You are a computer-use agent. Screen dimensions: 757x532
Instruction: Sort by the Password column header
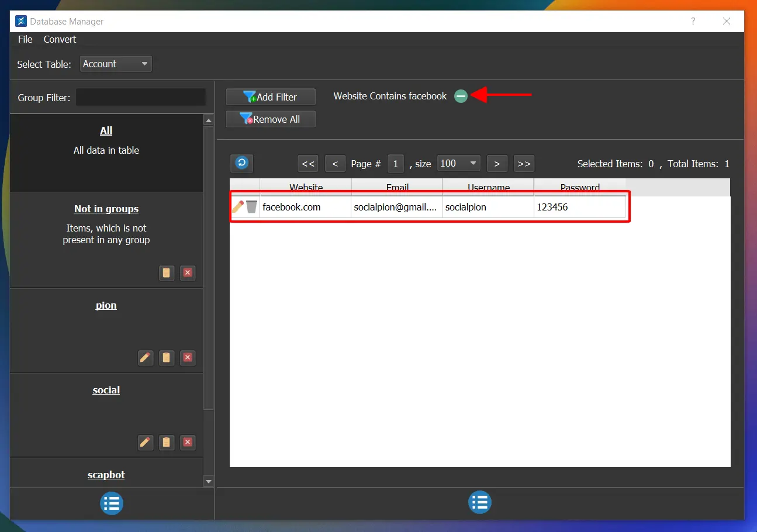(x=580, y=188)
